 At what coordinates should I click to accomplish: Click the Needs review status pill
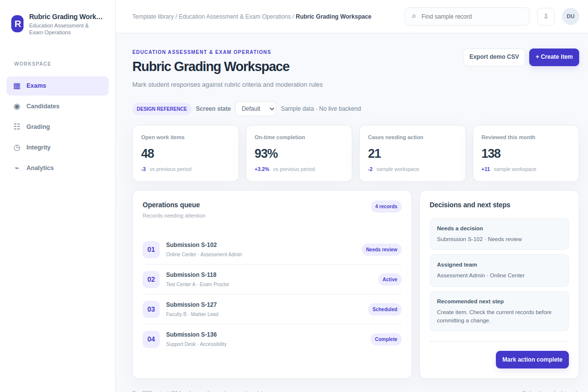click(382, 249)
